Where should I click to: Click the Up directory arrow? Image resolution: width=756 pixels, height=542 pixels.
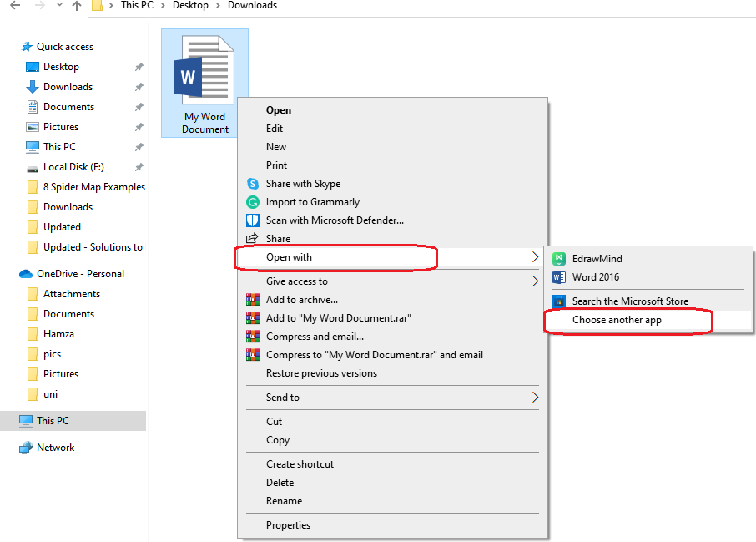tap(77, 5)
